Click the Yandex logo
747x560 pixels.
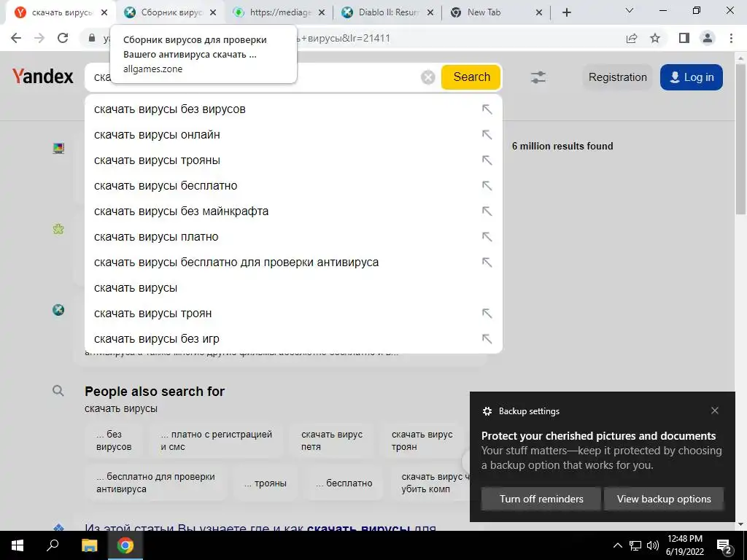click(43, 76)
